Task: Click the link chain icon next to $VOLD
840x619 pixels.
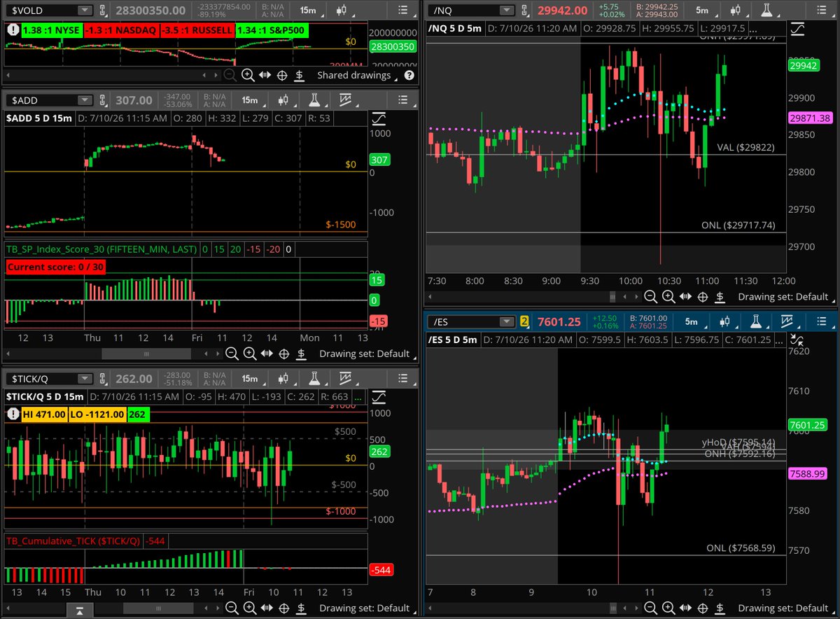Action: 103,11
